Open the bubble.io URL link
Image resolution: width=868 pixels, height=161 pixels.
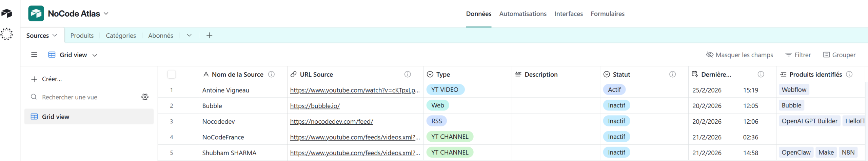click(x=315, y=106)
